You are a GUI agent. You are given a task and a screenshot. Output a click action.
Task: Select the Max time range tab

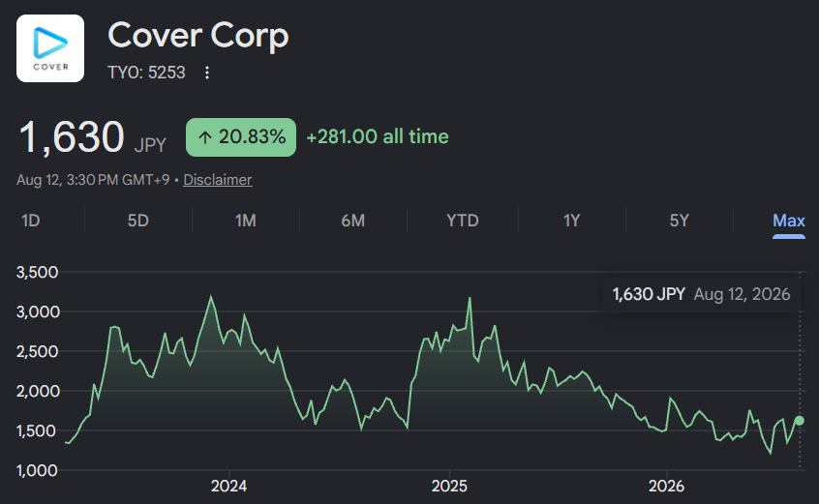click(789, 221)
